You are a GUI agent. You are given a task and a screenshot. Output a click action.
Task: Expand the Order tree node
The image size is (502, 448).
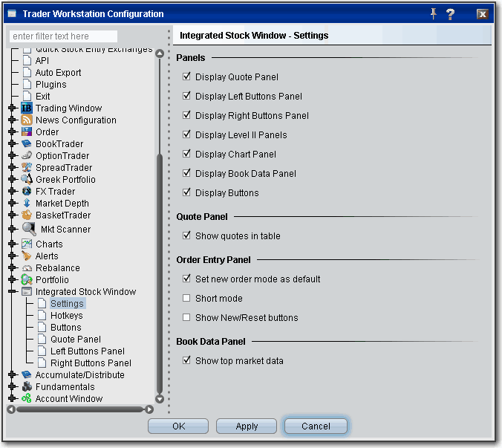click(x=13, y=132)
